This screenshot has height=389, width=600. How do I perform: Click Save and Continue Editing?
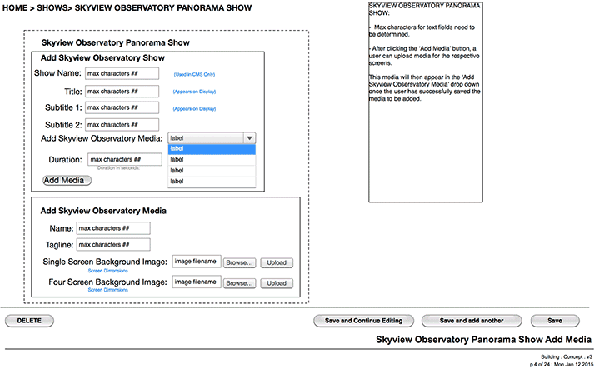pos(363,321)
